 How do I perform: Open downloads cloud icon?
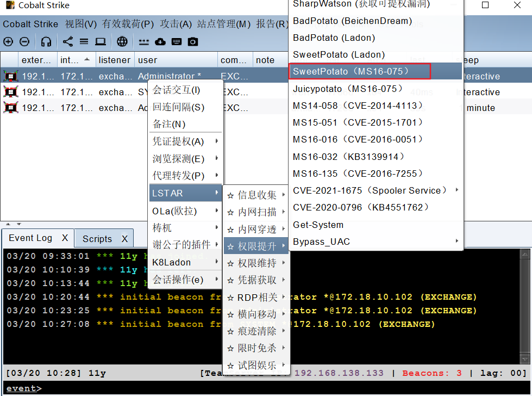(160, 42)
